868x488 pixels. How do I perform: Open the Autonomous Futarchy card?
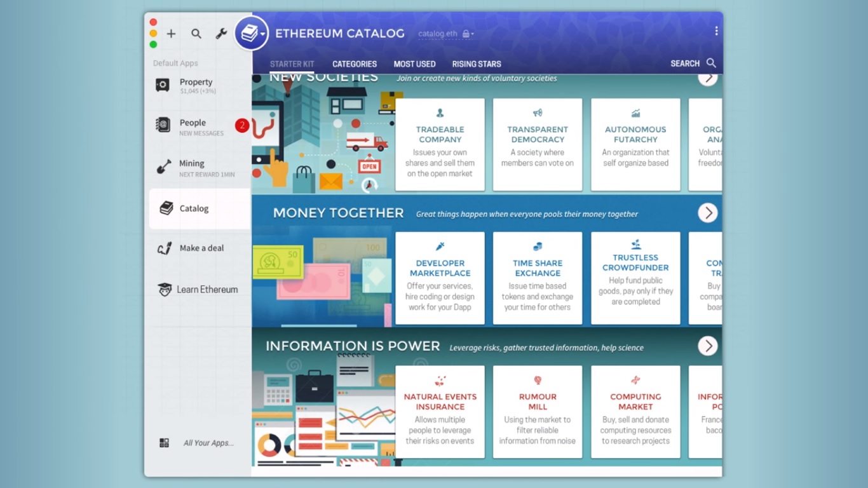click(x=635, y=144)
